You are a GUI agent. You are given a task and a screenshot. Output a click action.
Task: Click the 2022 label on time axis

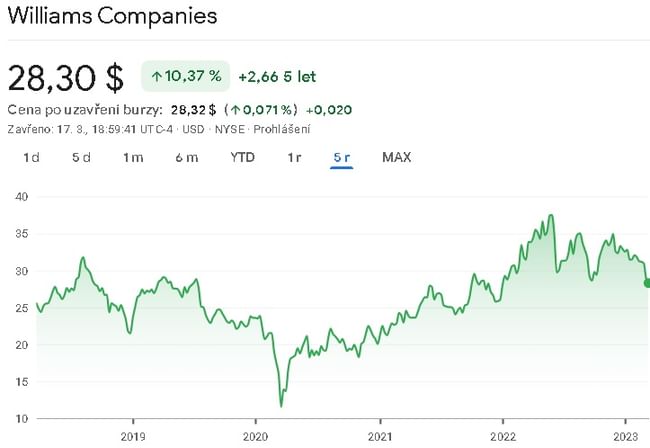pos(502,436)
